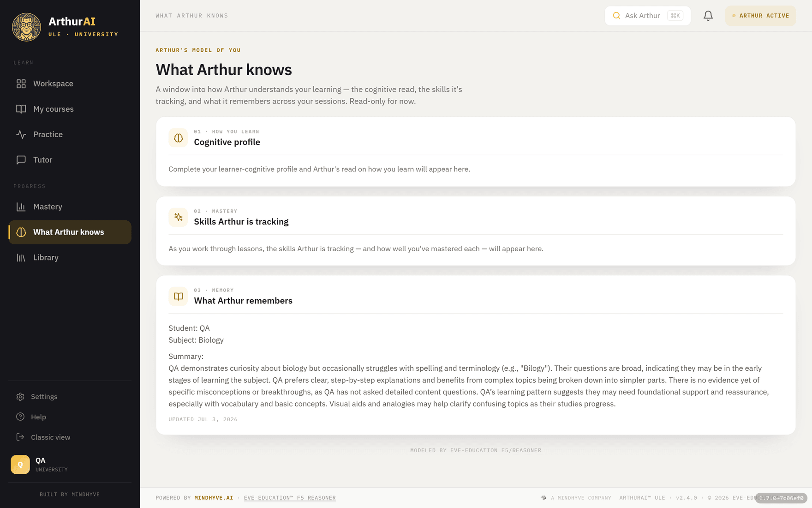Open notifications bell
The height and width of the screenshot is (508, 812).
(708, 16)
